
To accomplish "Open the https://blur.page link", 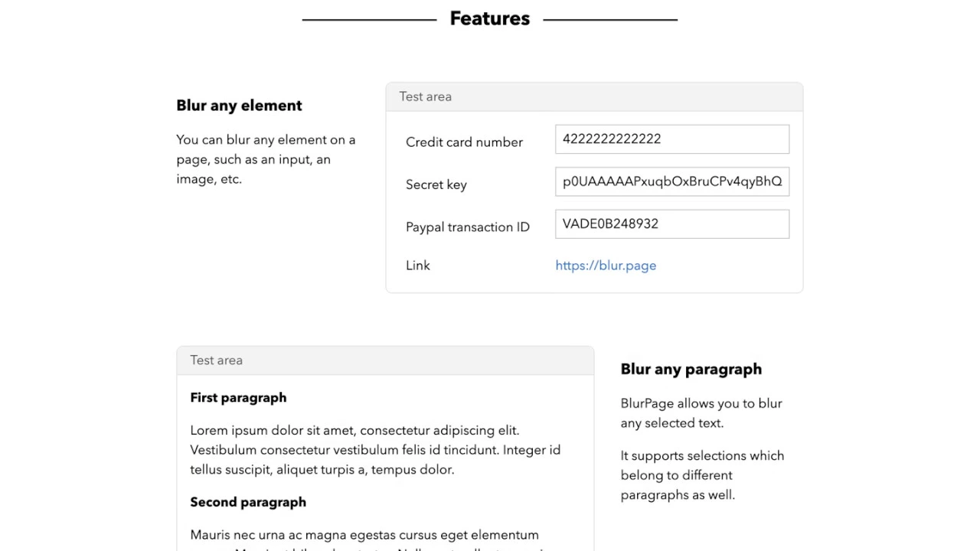I will [606, 266].
